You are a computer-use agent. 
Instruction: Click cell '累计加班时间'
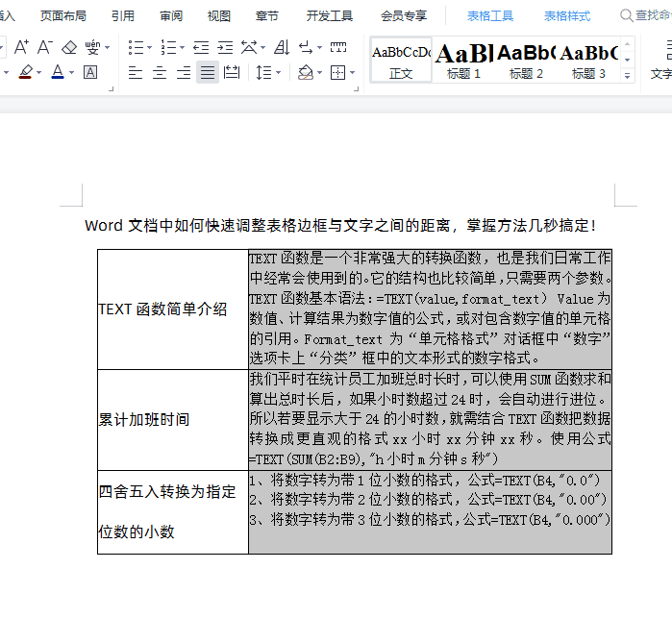click(x=173, y=420)
